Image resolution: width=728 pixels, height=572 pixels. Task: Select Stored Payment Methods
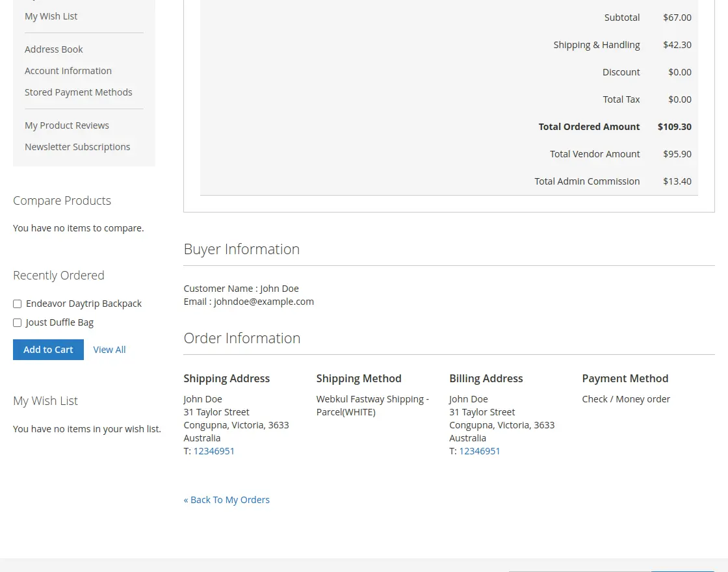[79, 92]
